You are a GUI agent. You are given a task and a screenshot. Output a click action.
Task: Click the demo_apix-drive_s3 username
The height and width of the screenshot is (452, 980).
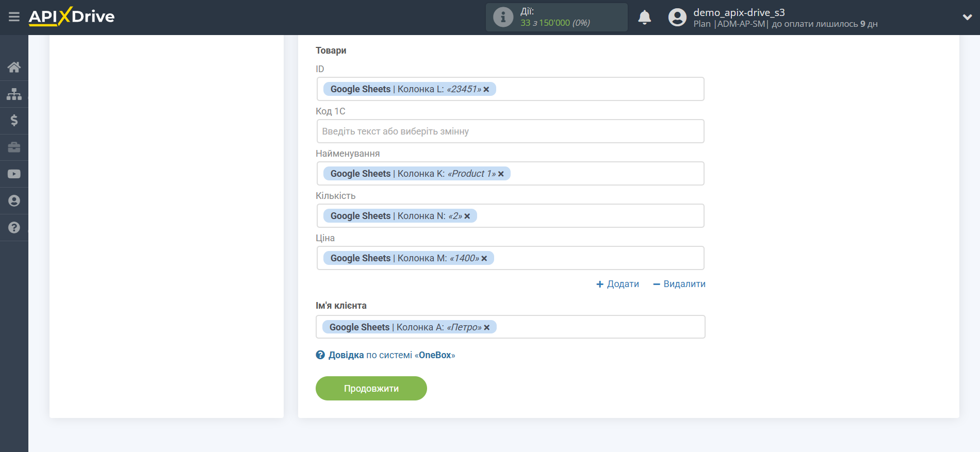pyautogui.click(x=739, y=12)
